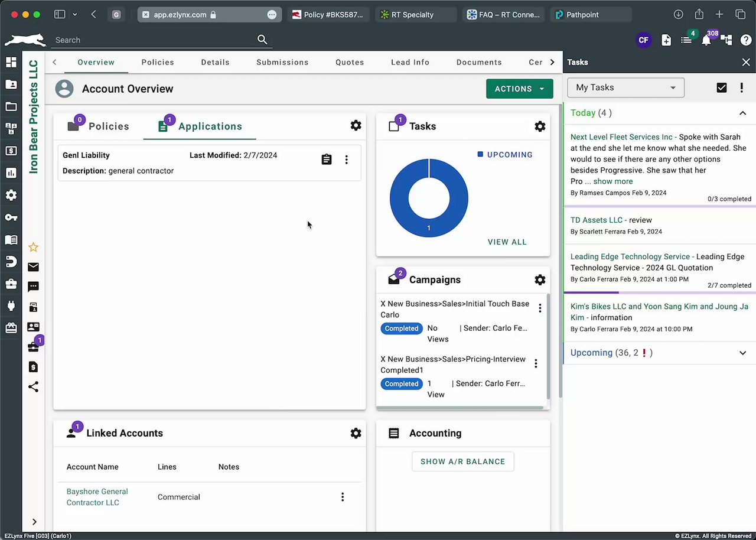
Task: Open the notifications bell icon
Action: (706, 40)
